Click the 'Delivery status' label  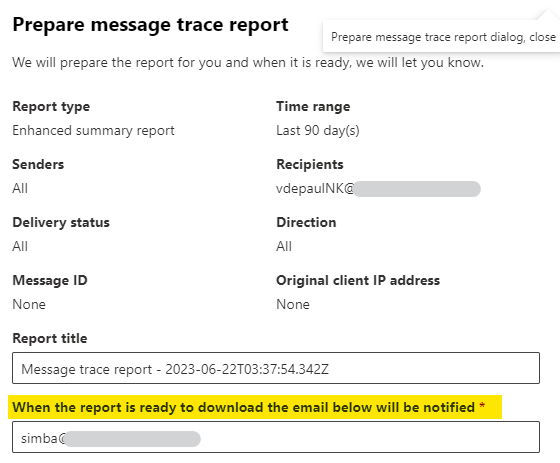[x=61, y=223]
